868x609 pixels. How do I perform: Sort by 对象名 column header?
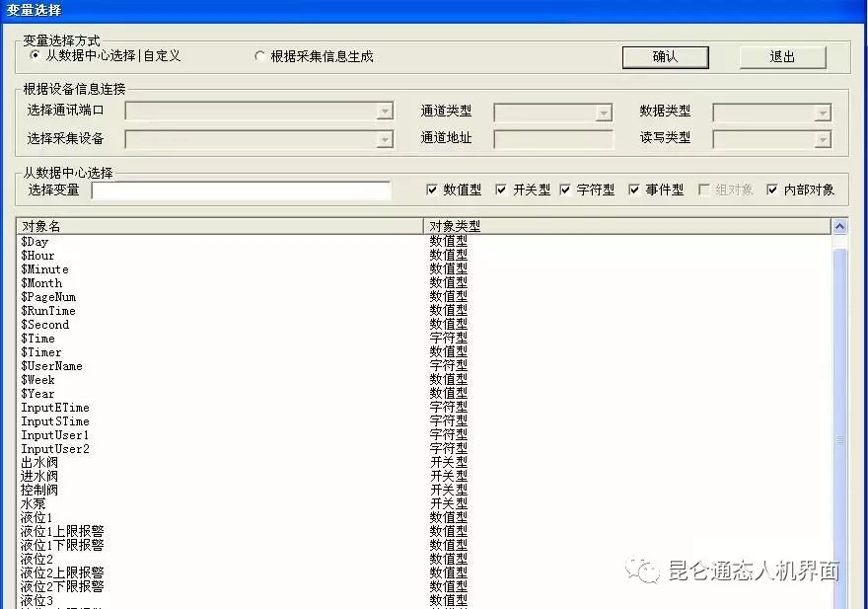(219, 226)
